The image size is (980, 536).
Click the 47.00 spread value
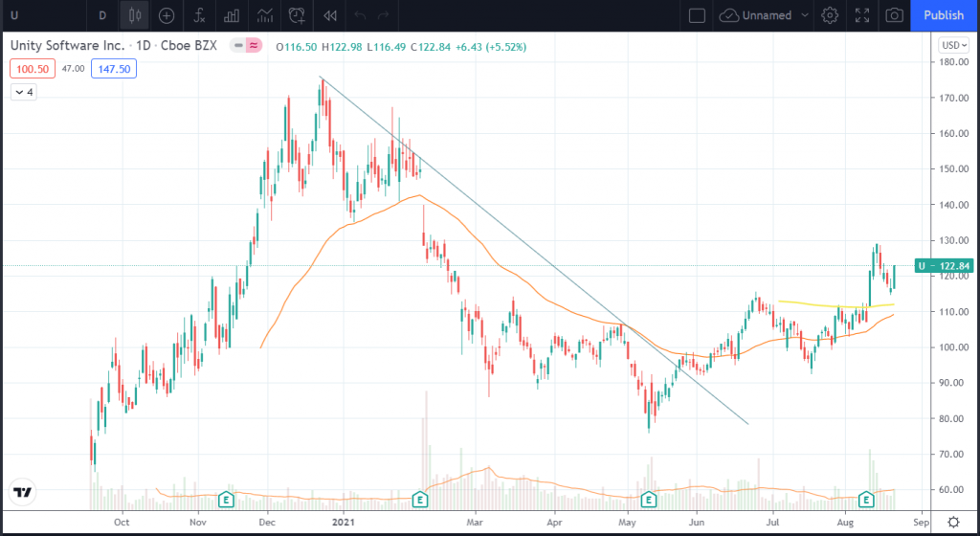tap(73, 69)
